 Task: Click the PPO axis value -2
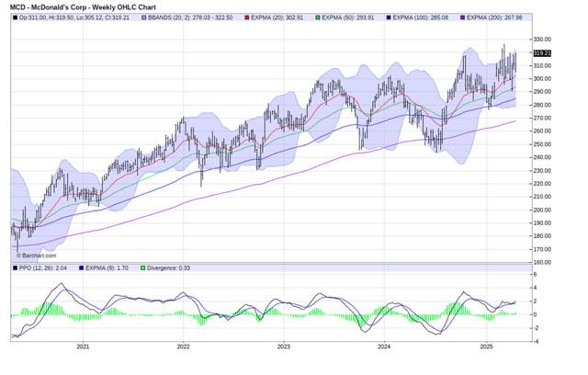click(x=536, y=328)
